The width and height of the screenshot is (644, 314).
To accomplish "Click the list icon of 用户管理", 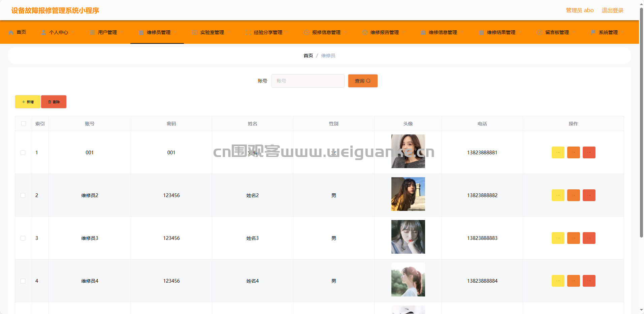I will tap(92, 32).
